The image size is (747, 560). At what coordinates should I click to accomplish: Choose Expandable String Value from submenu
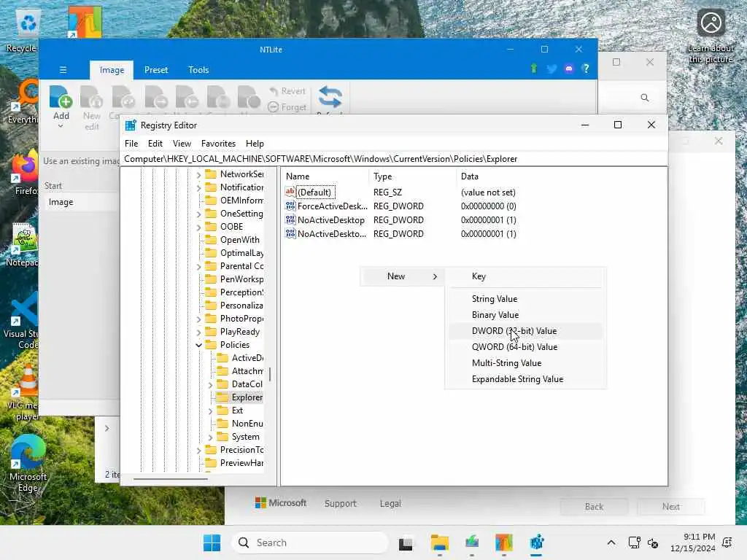[x=525, y=379]
